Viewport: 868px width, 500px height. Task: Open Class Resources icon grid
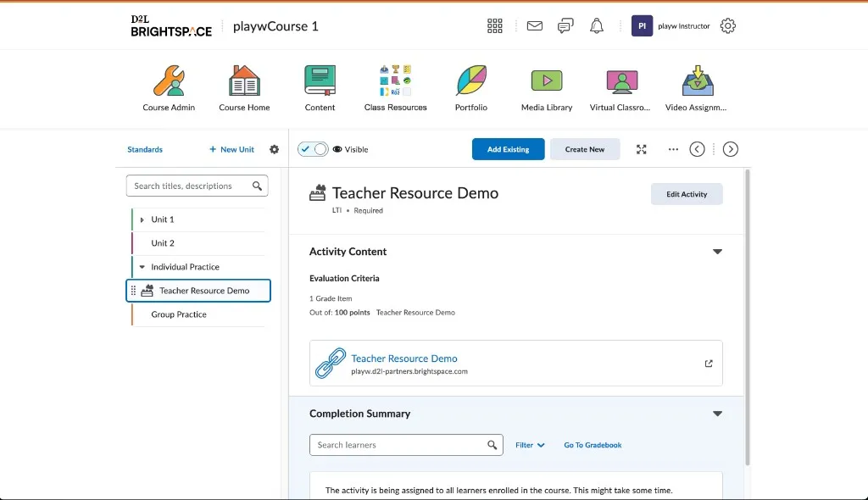tap(395, 81)
